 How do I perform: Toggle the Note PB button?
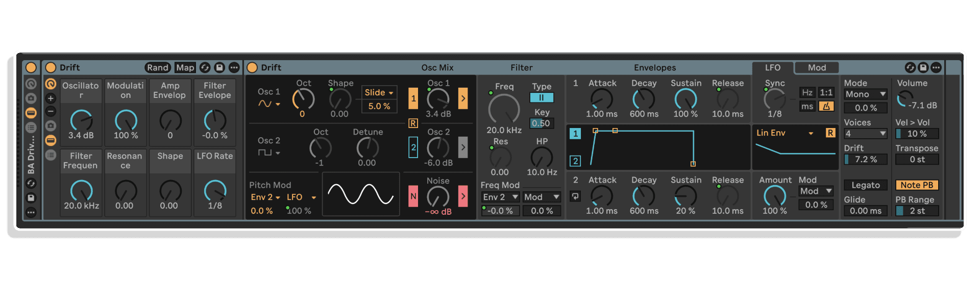coord(917,185)
